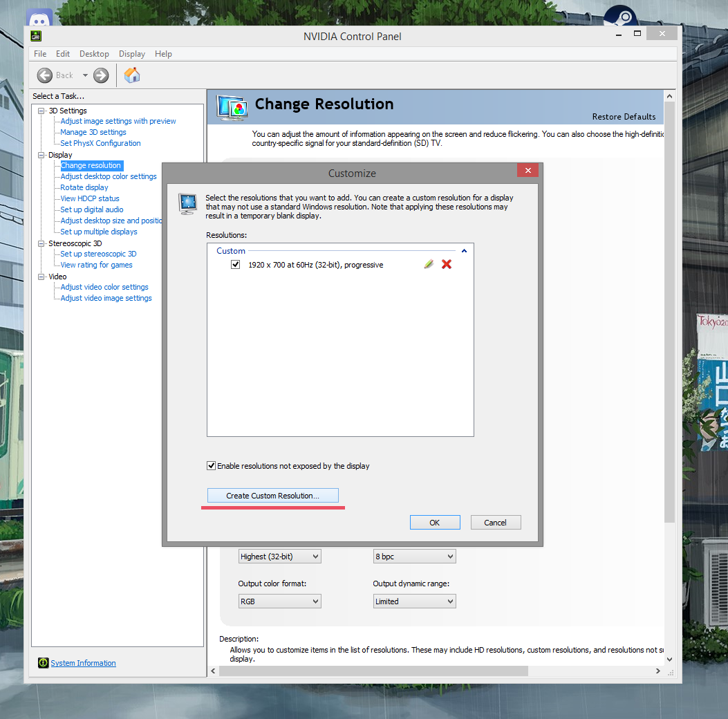Viewport: 728px width, 719px height.
Task: Click the scroll-down arrow of main panel
Action: [x=669, y=659]
